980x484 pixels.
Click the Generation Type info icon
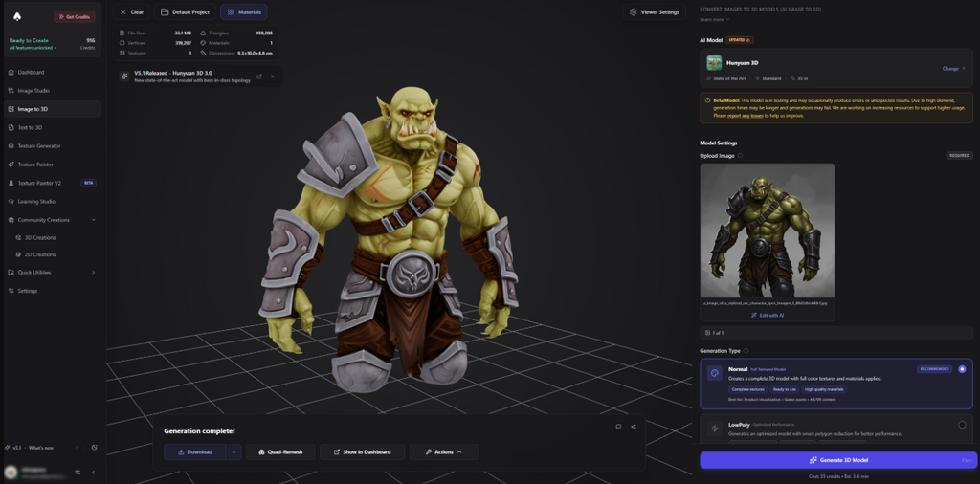click(x=746, y=351)
